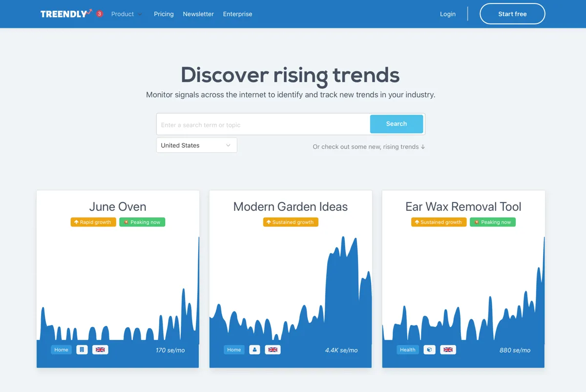Click the person icon on Modern Garden Ideas card
The height and width of the screenshot is (392, 586).
click(x=254, y=350)
